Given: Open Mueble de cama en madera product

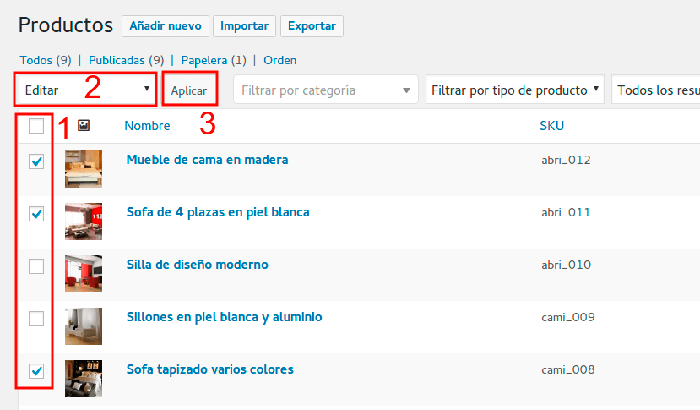Looking at the screenshot, I should tap(207, 159).
